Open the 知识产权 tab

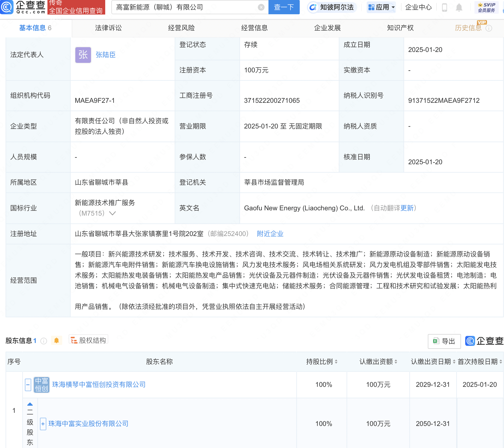(400, 28)
